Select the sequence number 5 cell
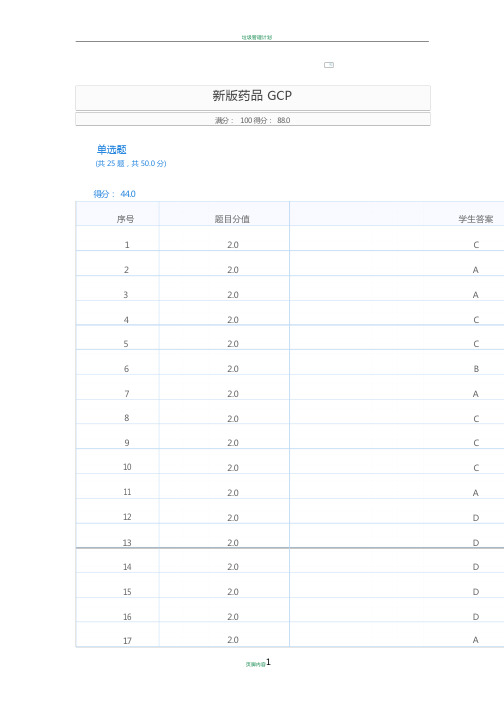Viewport: 504px width, 713px height. tap(126, 344)
